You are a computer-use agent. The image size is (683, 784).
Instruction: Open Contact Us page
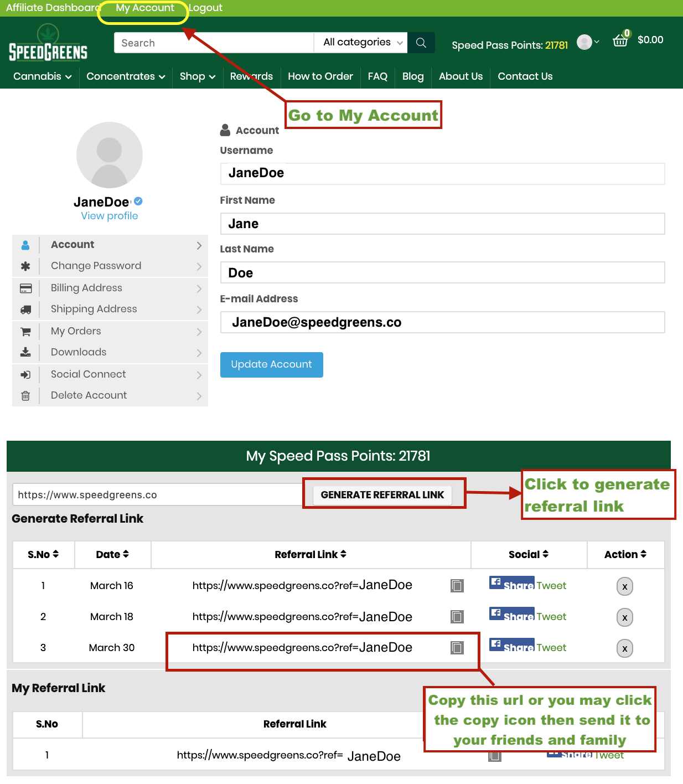pyautogui.click(x=525, y=76)
